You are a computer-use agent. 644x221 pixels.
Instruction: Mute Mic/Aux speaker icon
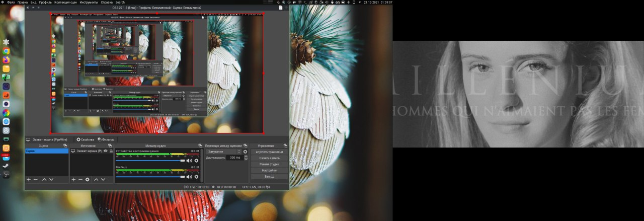(189, 177)
